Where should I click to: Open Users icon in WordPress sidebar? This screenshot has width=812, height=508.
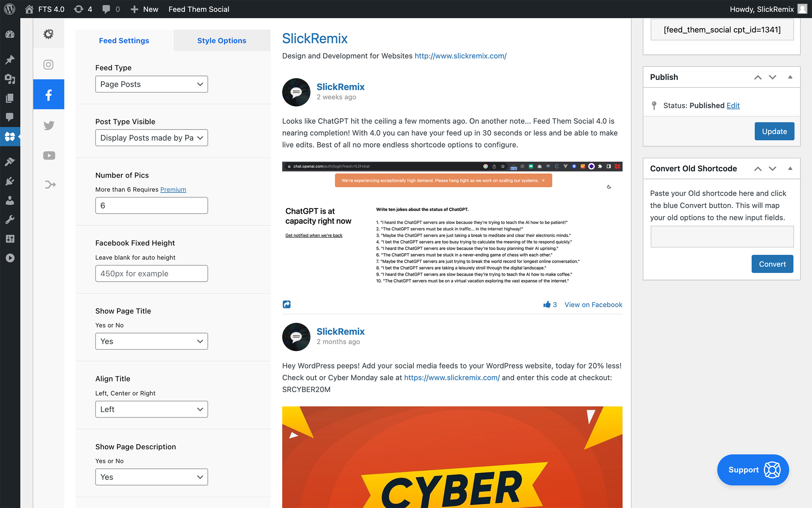point(10,200)
